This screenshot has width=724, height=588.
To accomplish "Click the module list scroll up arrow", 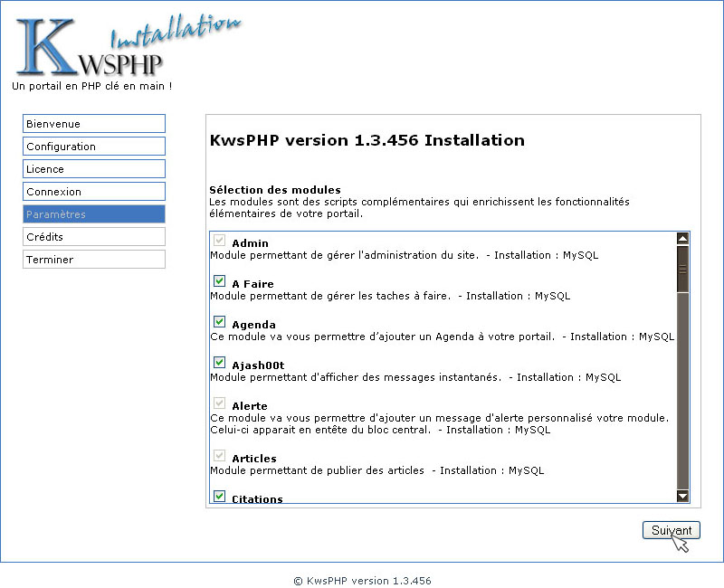I will pyautogui.click(x=682, y=238).
